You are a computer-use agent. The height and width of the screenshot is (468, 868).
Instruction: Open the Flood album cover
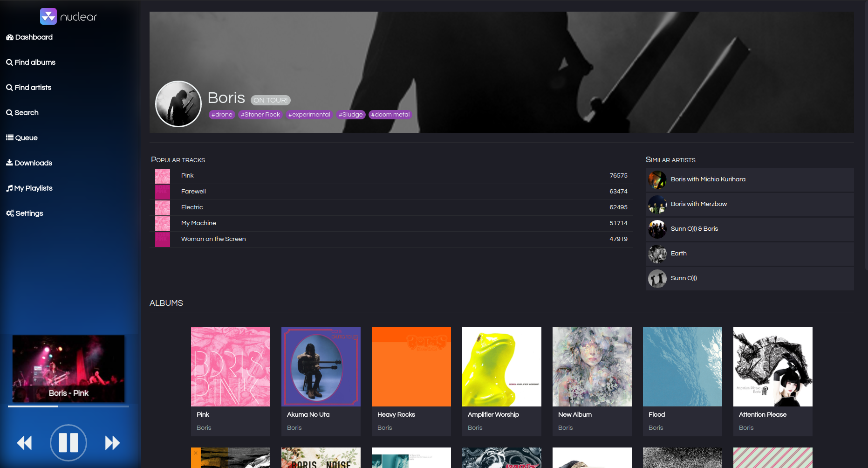pyautogui.click(x=683, y=367)
